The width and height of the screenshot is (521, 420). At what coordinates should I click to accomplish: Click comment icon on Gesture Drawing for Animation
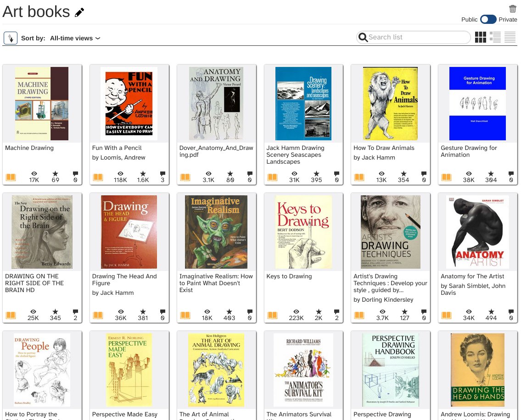coord(511,174)
